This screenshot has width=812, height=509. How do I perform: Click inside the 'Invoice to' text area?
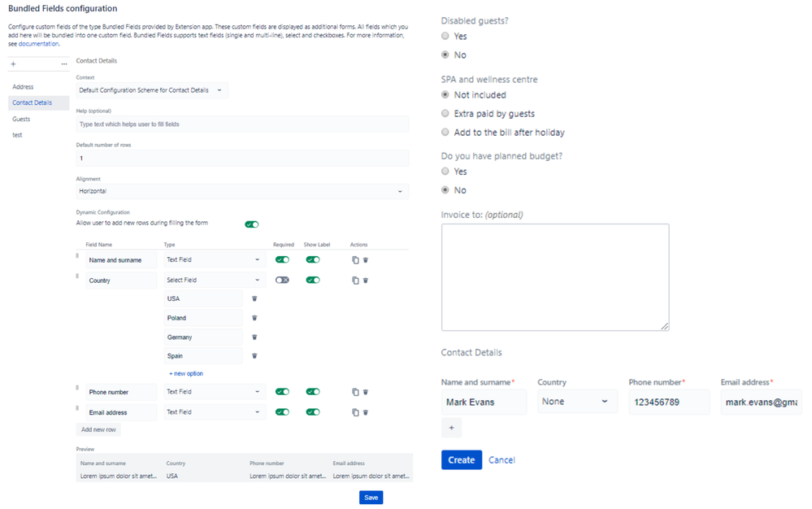click(x=555, y=276)
